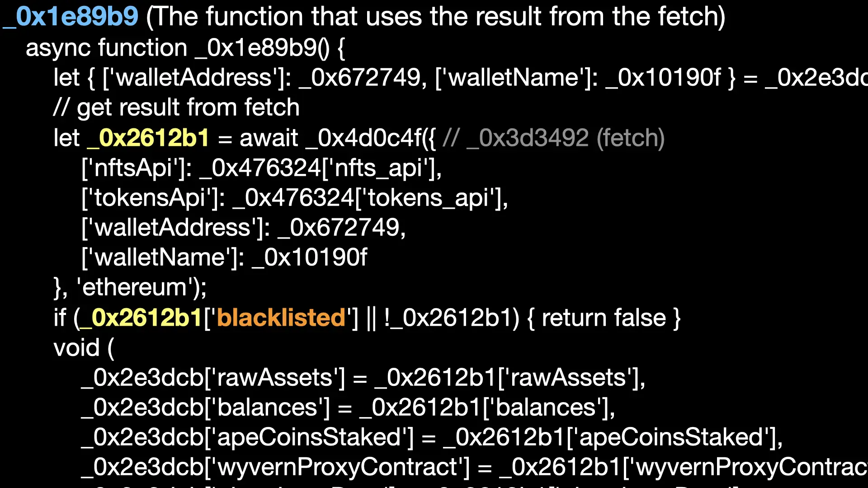The width and height of the screenshot is (868, 488).
Task: Click the 'await' keyword
Action: pyautogui.click(x=269, y=138)
